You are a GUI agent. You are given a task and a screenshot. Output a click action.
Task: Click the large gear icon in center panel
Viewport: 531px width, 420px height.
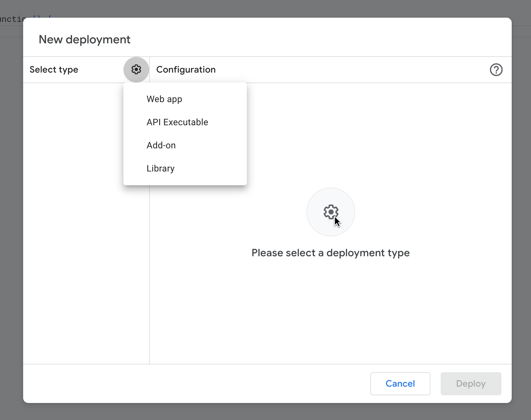(330, 212)
